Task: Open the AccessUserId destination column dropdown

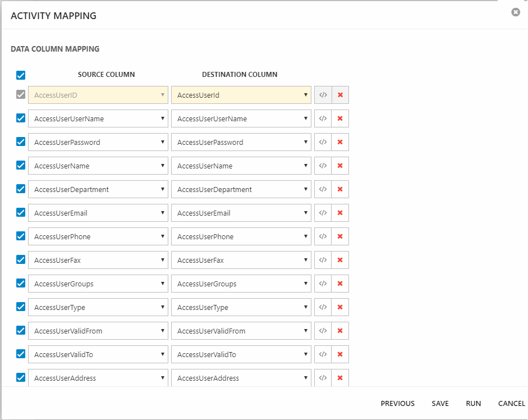Action: coord(241,95)
